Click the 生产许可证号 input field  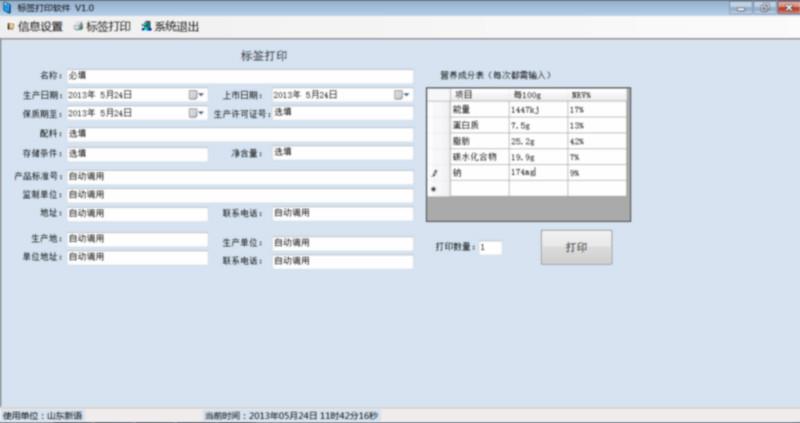[341, 113]
